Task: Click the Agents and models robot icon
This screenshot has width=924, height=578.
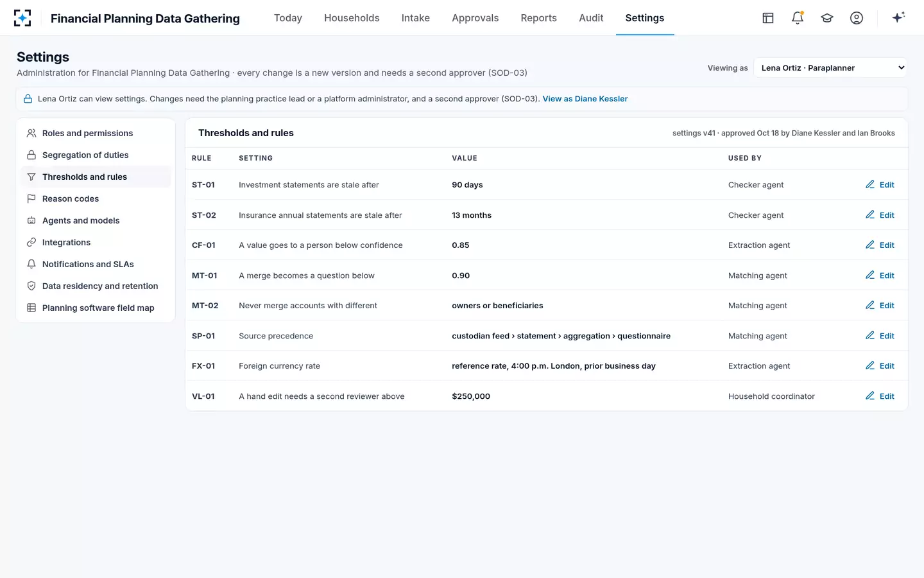Action: pos(31,220)
